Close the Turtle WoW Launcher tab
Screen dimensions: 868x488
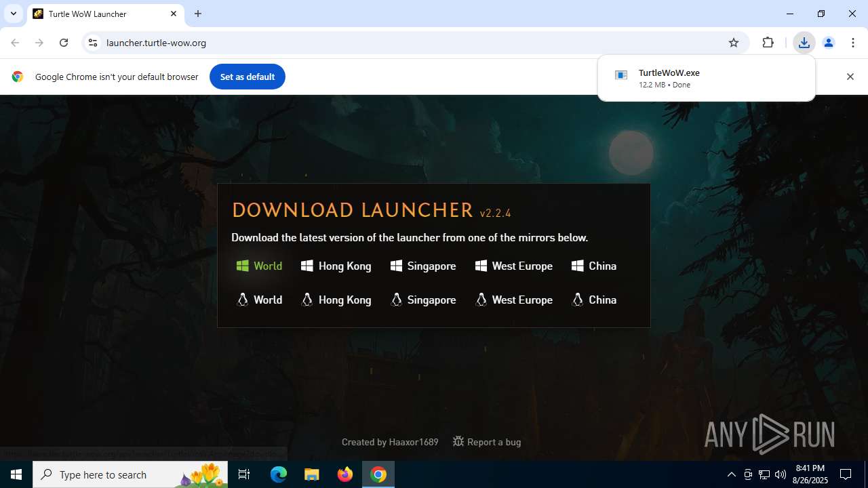click(174, 14)
